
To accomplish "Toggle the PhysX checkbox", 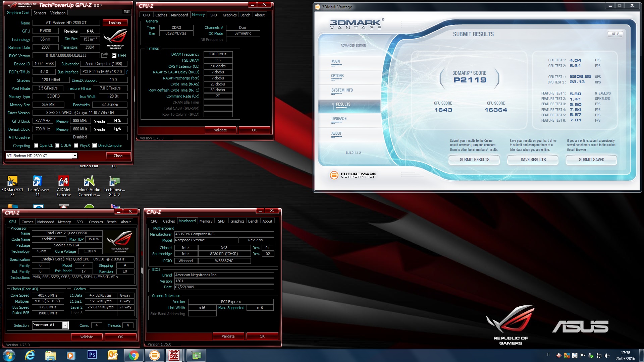I will tap(76, 145).
